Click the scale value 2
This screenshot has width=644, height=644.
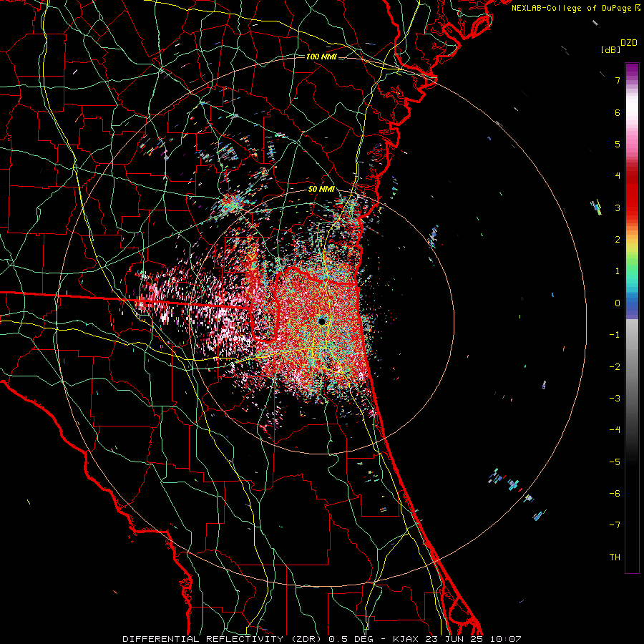pyautogui.click(x=618, y=240)
